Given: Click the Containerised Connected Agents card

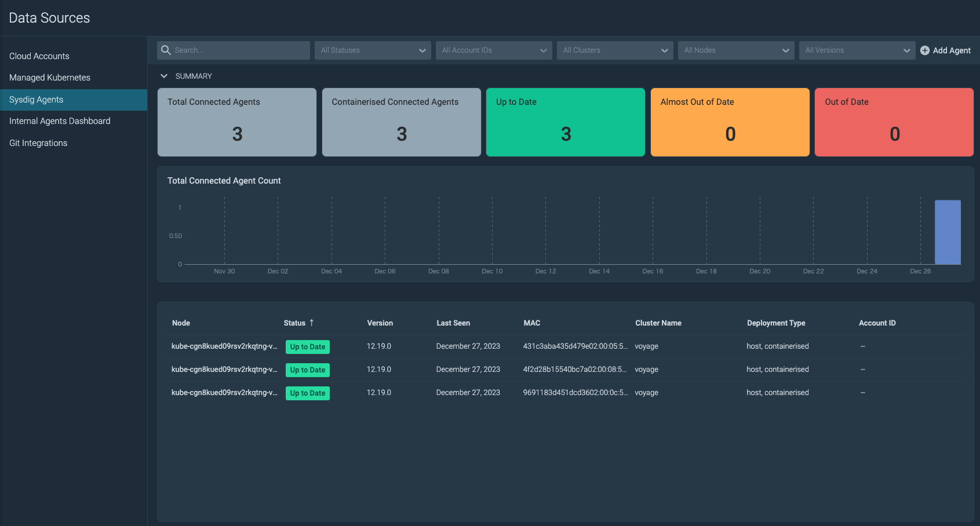Looking at the screenshot, I should pos(402,122).
